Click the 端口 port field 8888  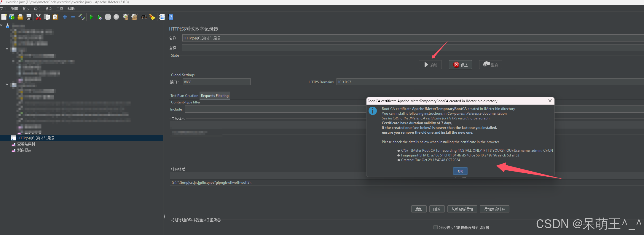click(x=216, y=82)
